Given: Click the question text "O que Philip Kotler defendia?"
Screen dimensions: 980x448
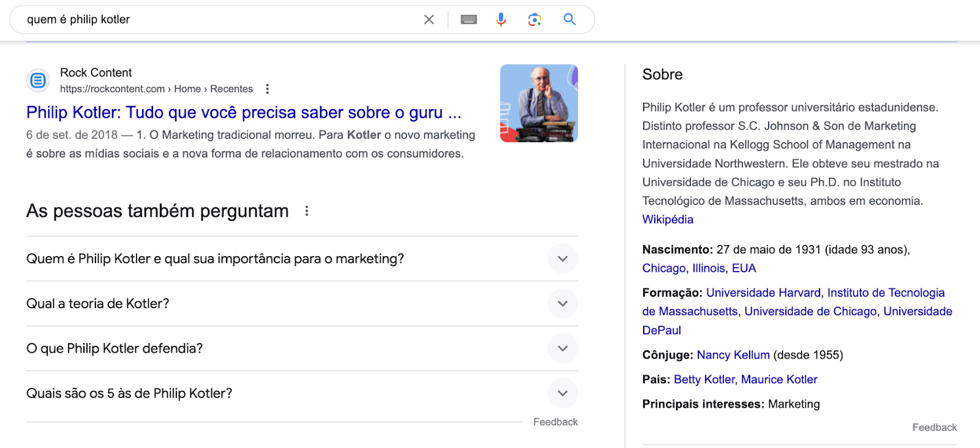Looking at the screenshot, I should click(115, 348).
